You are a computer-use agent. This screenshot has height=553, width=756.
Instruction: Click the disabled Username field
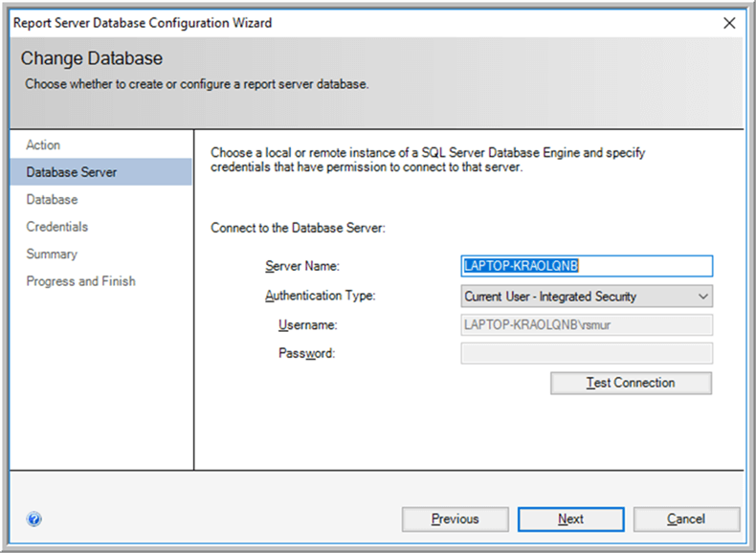(587, 325)
